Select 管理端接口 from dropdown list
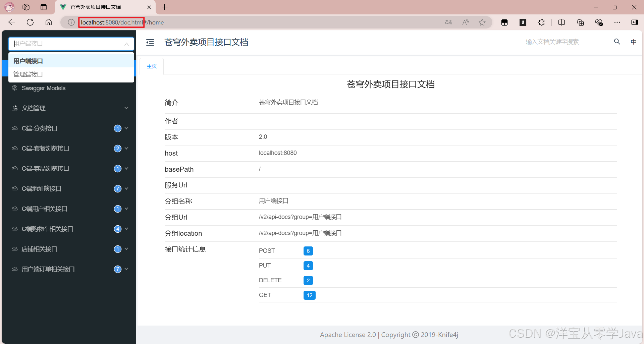The width and height of the screenshot is (644, 344). click(71, 74)
